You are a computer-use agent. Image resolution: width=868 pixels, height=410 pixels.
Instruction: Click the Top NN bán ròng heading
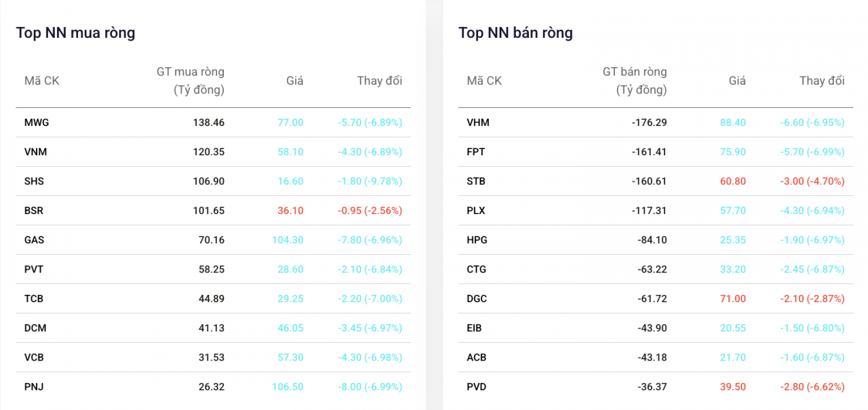click(x=515, y=33)
